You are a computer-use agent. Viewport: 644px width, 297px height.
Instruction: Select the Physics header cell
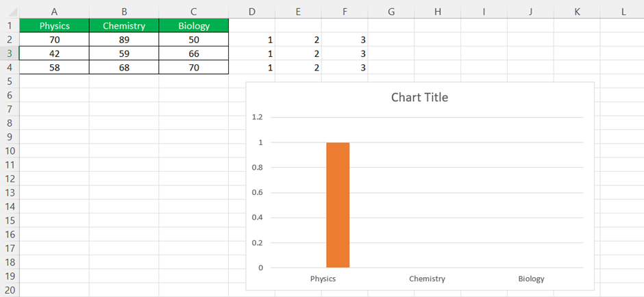coord(54,26)
